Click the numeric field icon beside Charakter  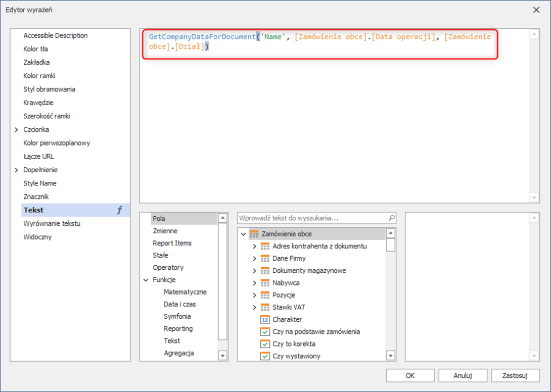[x=265, y=319]
